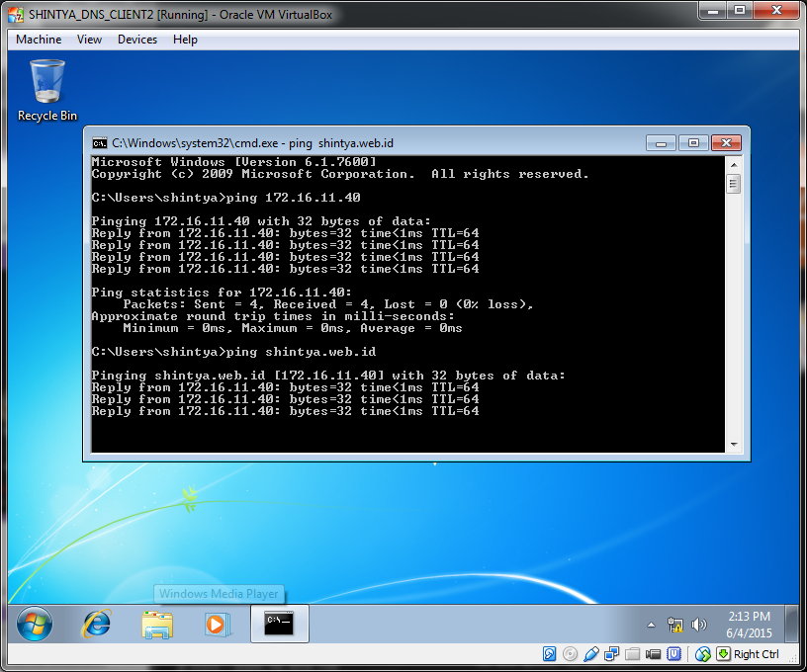
Task: Click the VirtualBox video capture indicator
Action: click(653, 654)
